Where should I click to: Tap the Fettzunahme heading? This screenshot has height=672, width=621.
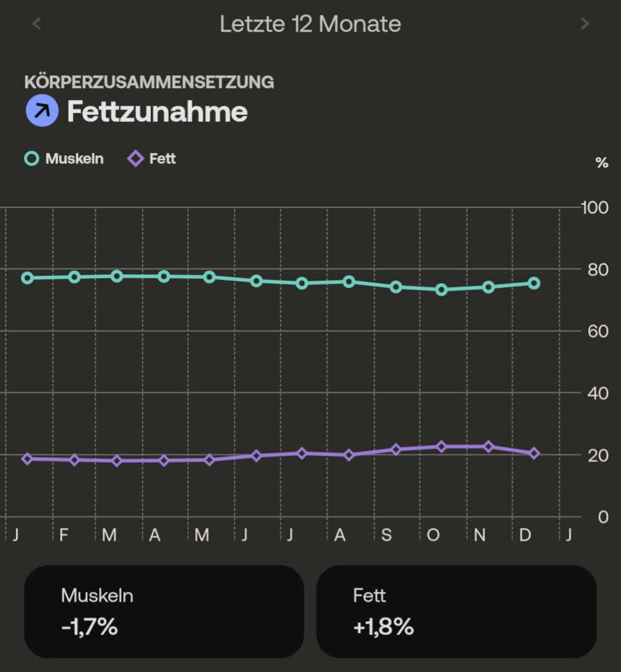157,112
